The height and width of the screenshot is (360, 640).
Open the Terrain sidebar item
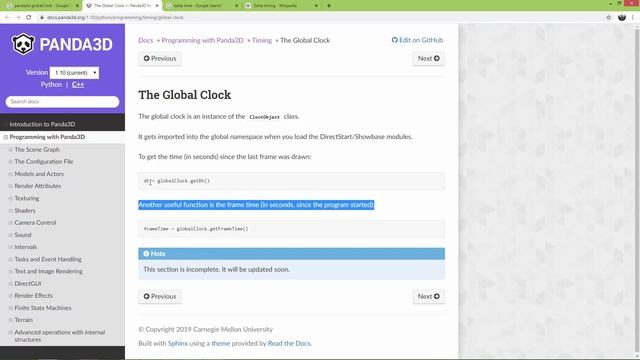(23, 320)
